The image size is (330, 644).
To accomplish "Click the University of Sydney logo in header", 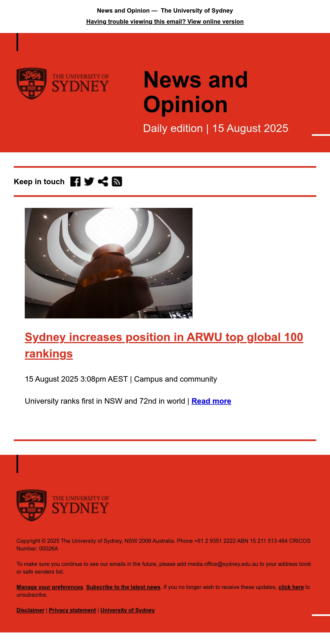I will pyautogui.click(x=63, y=84).
